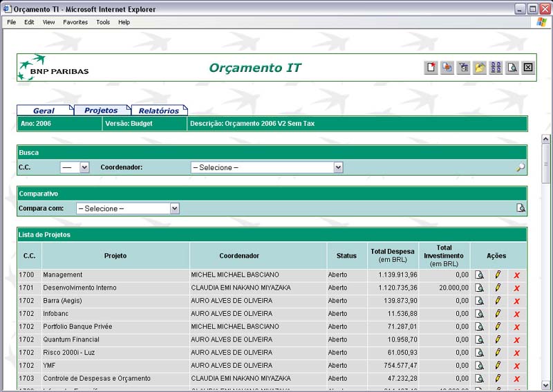
Task: Click the Comparativo document preview icon
Action: (x=521, y=208)
